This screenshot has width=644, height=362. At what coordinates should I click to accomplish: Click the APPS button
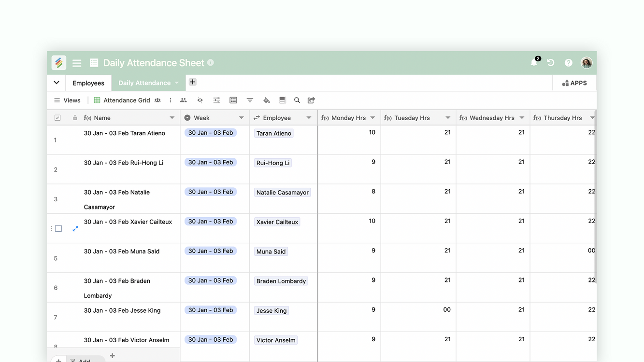[574, 83]
